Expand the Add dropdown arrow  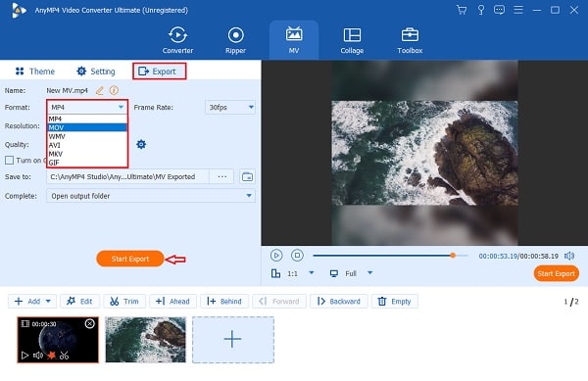[48, 302]
